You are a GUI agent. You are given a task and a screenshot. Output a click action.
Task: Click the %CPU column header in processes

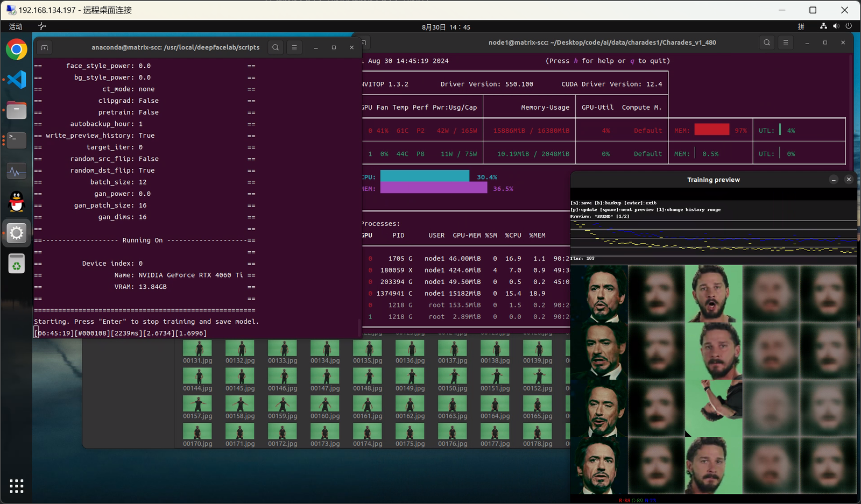(513, 236)
